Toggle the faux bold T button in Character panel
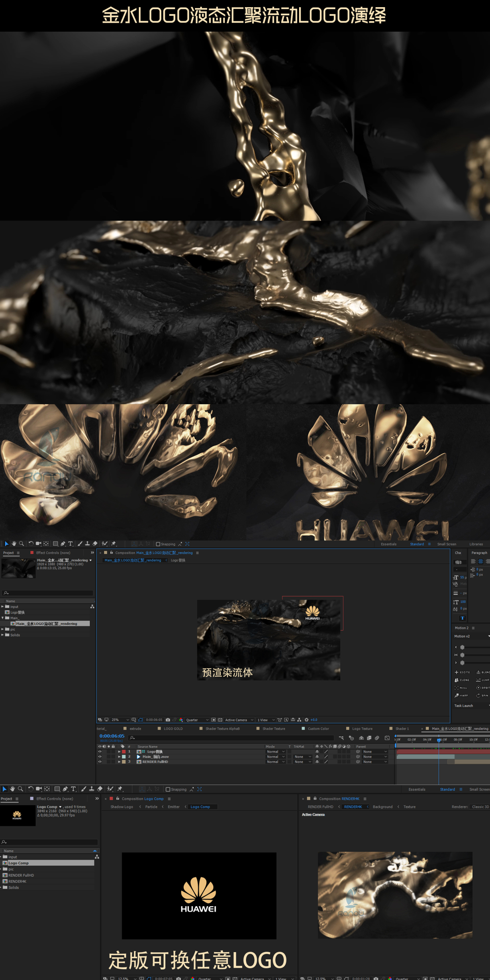Viewport: 490px width, 980px height. click(x=462, y=618)
